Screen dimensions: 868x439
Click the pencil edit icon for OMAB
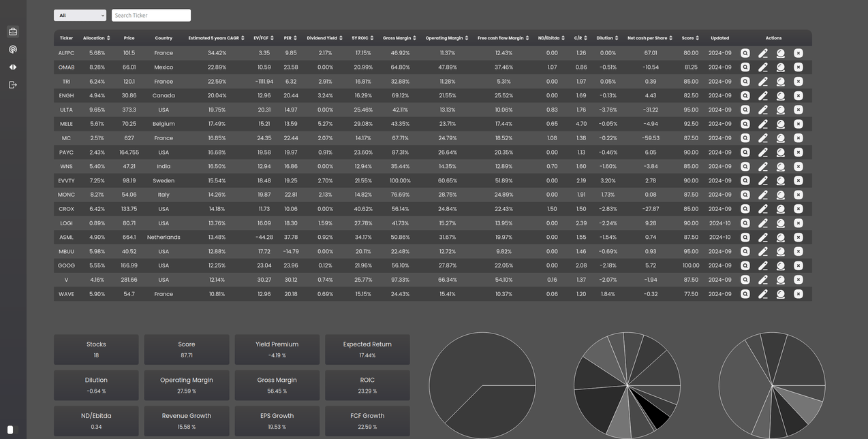[x=763, y=67]
